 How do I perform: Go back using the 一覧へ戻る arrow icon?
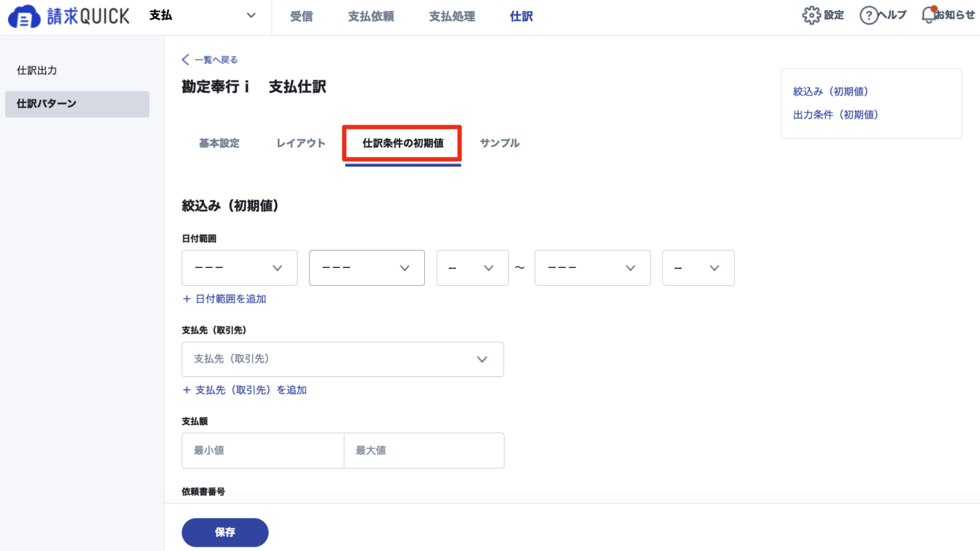pos(185,60)
